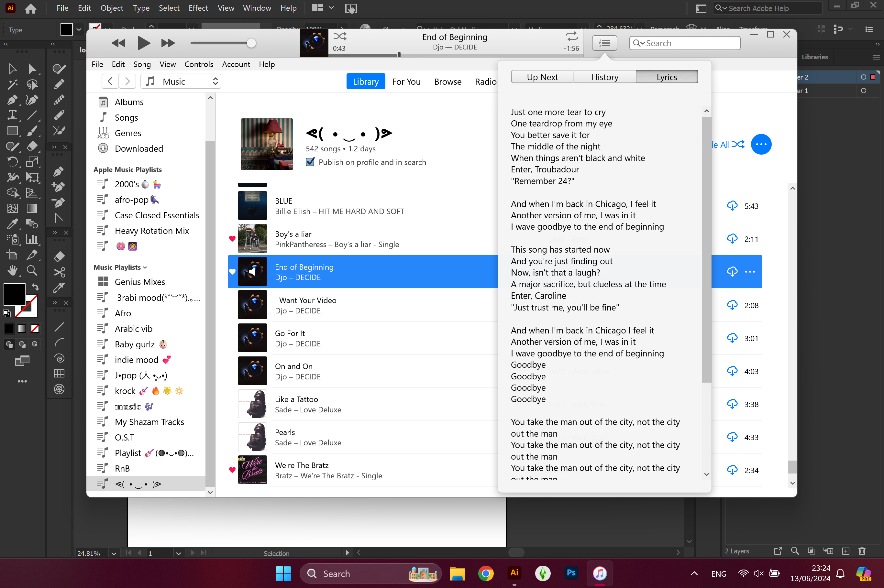
Task: Show hidden icons in system tray
Action: [694, 573]
